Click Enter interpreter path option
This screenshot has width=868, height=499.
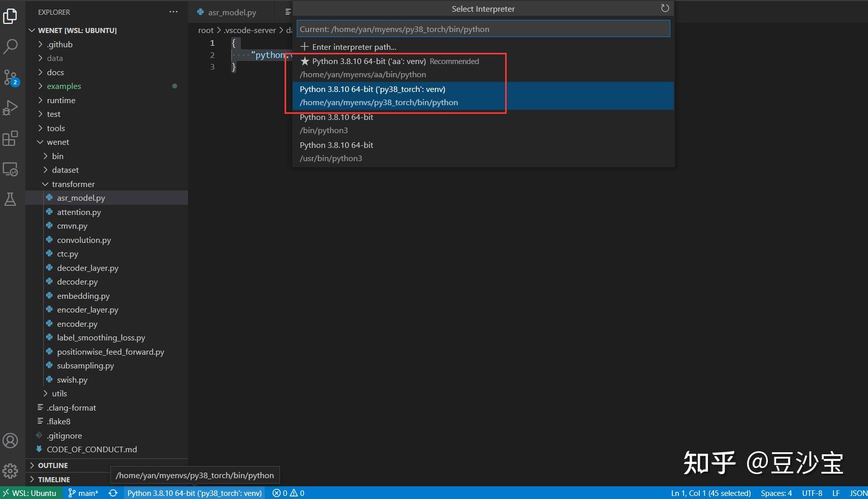coord(354,47)
